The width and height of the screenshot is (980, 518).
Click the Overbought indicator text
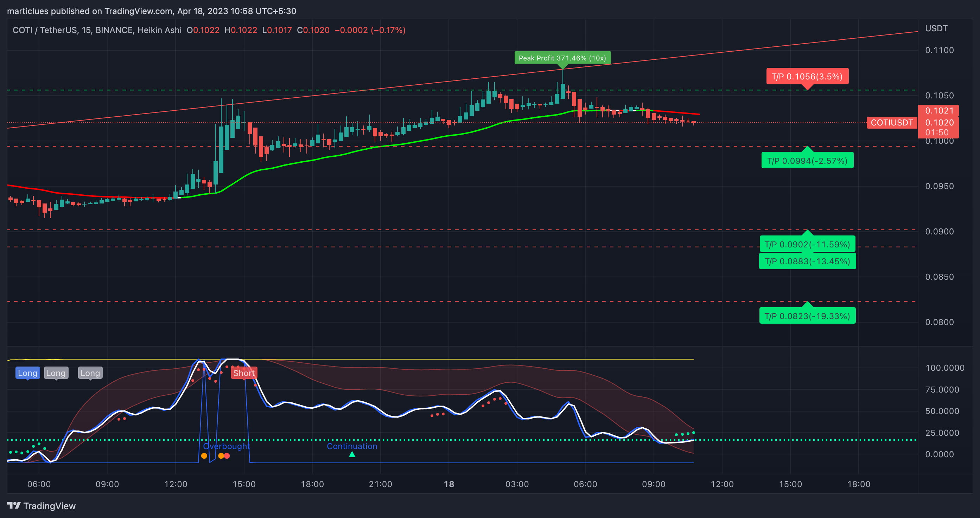(227, 446)
